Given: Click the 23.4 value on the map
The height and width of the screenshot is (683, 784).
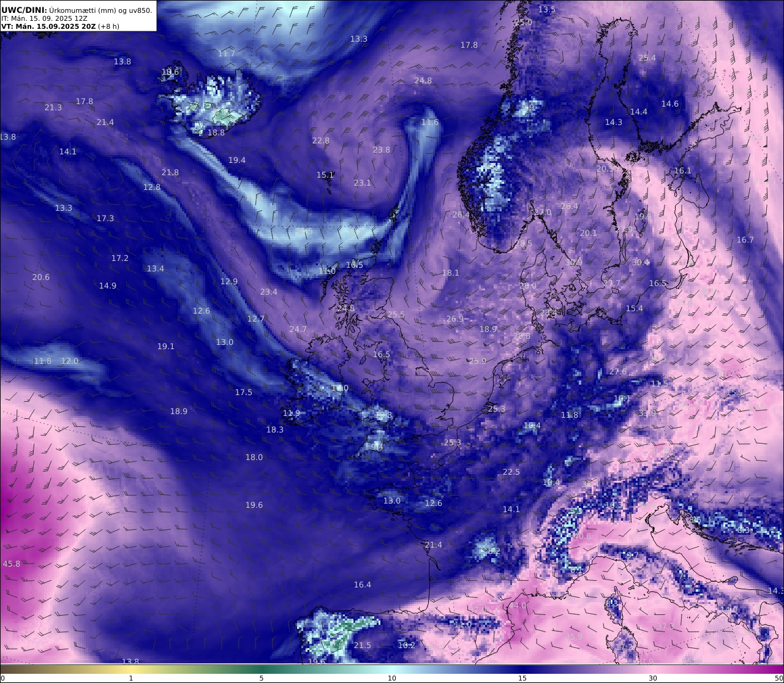Looking at the screenshot, I should [x=269, y=292].
